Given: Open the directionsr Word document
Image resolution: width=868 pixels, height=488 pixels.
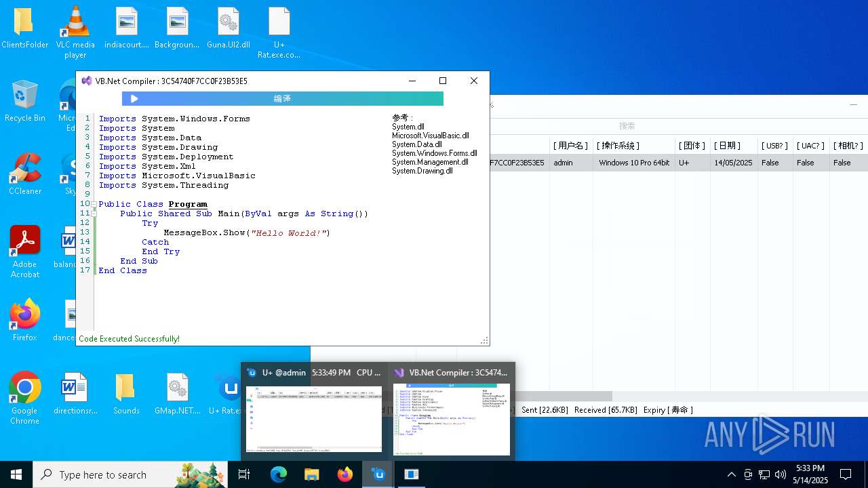Looking at the screenshot, I should click(x=75, y=394).
